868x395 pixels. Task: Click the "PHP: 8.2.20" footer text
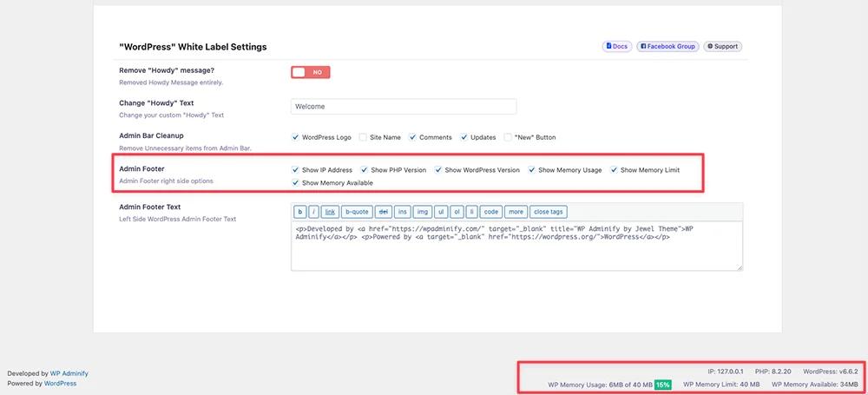tap(773, 372)
